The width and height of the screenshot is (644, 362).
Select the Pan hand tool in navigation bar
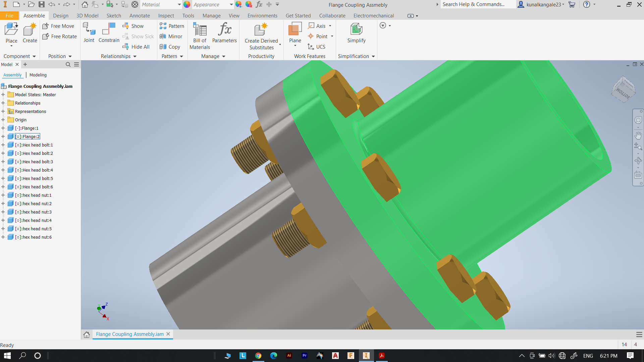tap(638, 135)
